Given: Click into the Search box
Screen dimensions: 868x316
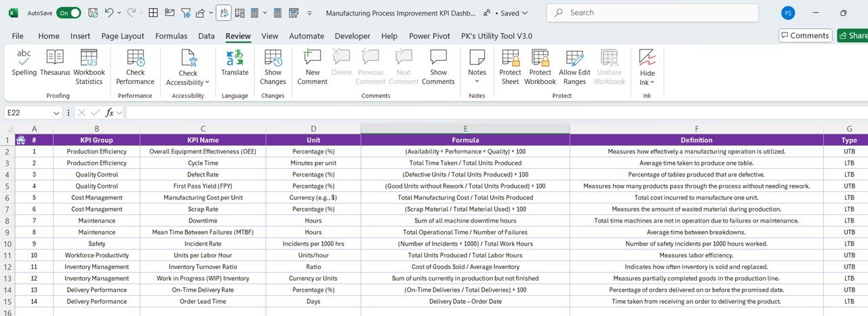Looking at the screenshot, I should tap(651, 13).
